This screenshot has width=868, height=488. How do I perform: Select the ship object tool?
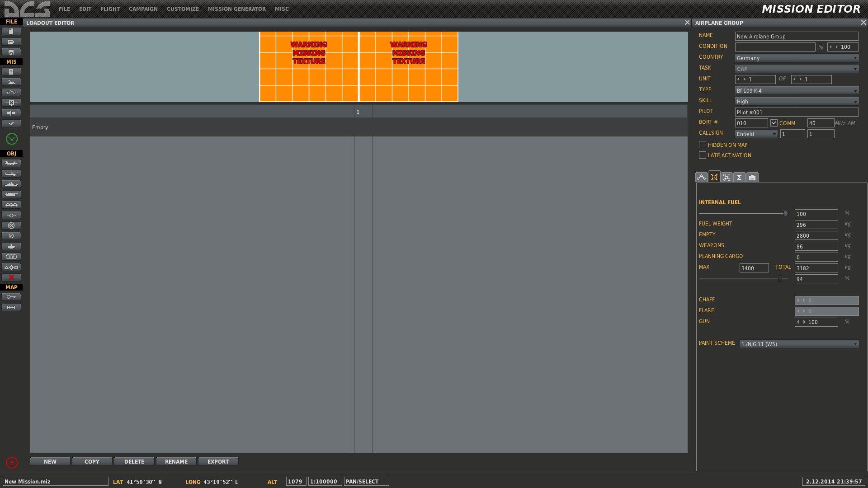tap(11, 184)
